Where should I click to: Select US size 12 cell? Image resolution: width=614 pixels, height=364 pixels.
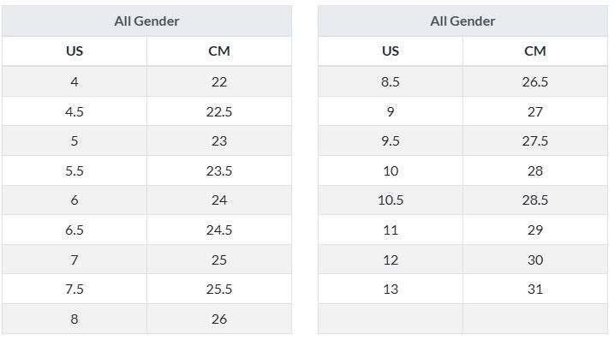[x=390, y=260]
